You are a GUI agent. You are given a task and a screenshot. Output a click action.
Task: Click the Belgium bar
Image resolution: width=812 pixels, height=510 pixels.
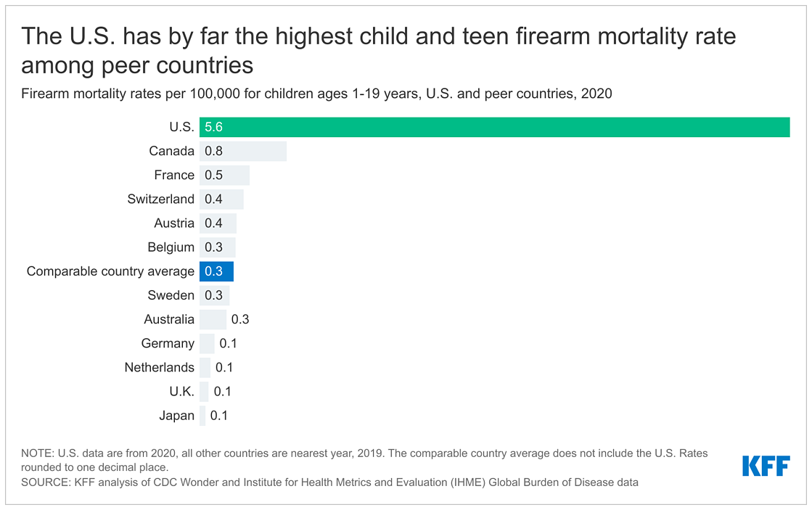pos(218,247)
